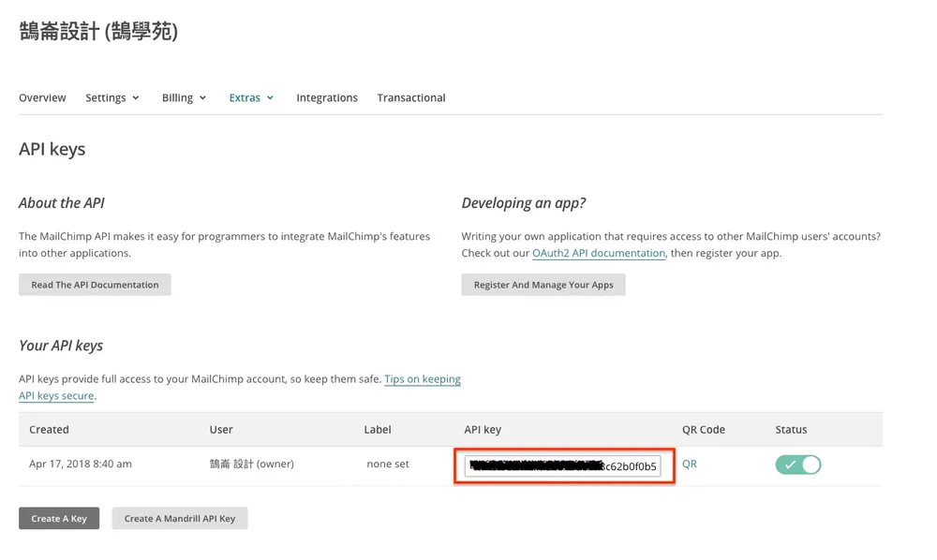Image resolution: width=937 pixels, height=560 pixels.
Task: Click the Label column header
Action: [x=378, y=429]
